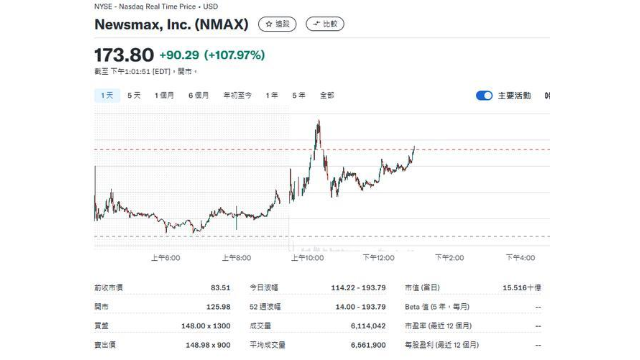Click the star follow button
The height and width of the screenshot is (360, 640).
click(x=277, y=24)
